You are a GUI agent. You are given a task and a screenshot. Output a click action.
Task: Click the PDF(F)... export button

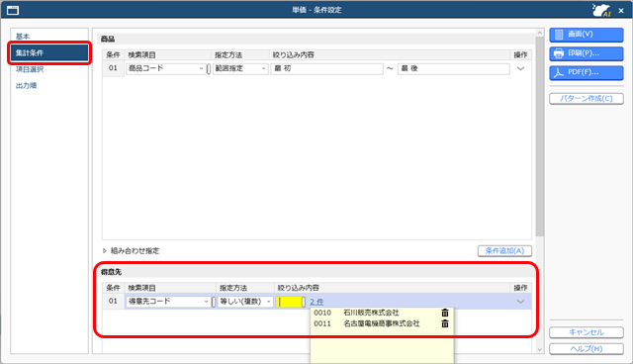587,72
